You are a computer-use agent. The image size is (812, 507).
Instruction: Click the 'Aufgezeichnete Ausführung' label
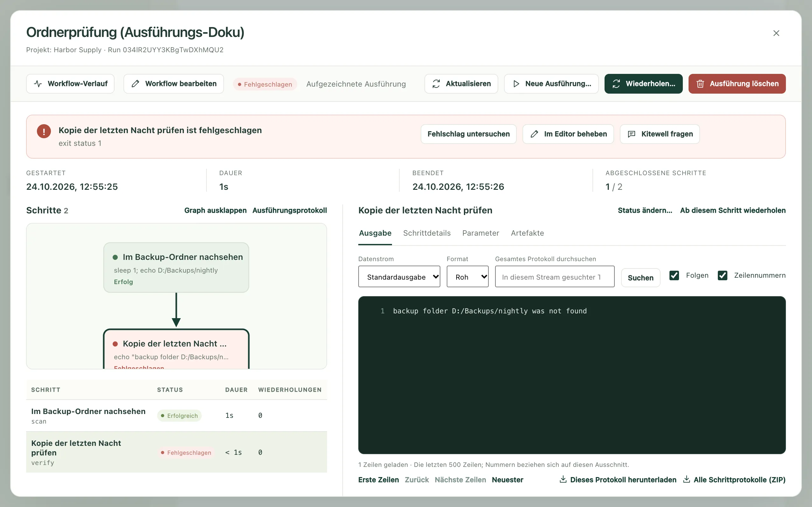pyautogui.click(x=356, y=84)
